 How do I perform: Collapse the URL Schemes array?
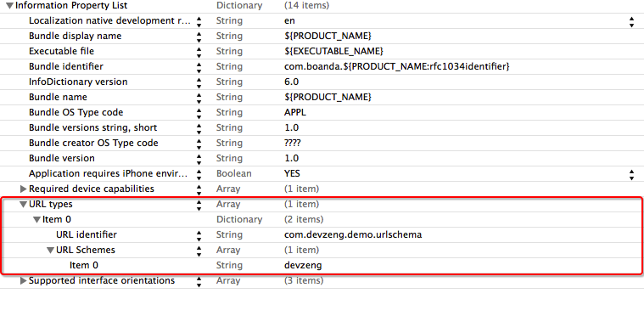click(51, 250)
